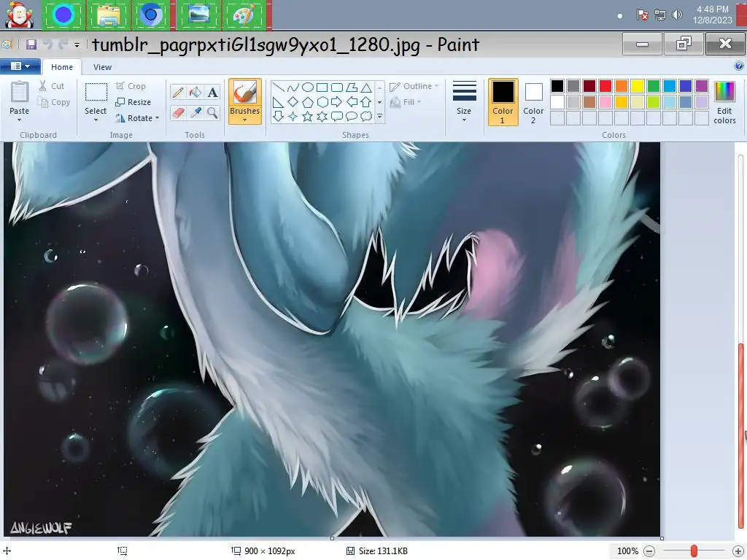Choose the Five-point star shape

[308, 116]
